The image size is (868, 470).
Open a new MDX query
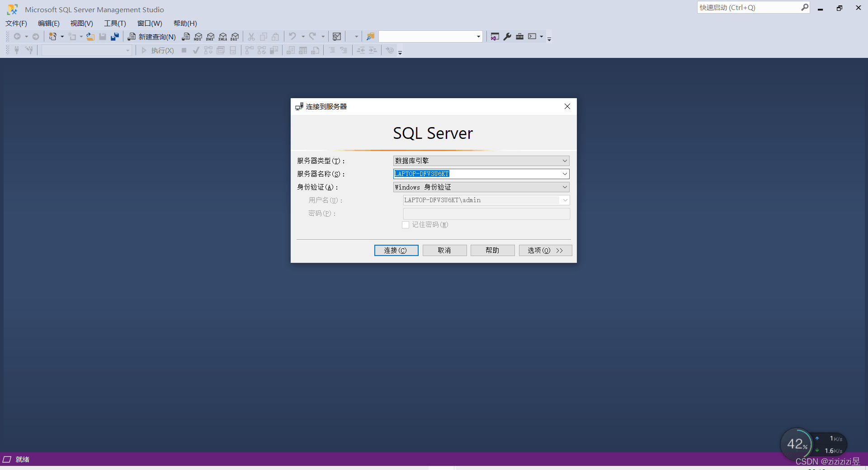[x=198, y=37]
